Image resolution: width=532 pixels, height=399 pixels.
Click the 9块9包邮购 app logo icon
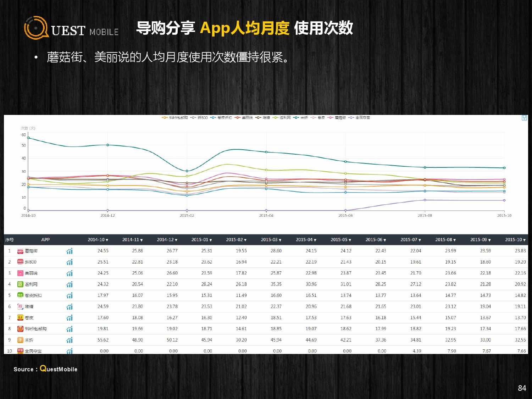[20, 329]
